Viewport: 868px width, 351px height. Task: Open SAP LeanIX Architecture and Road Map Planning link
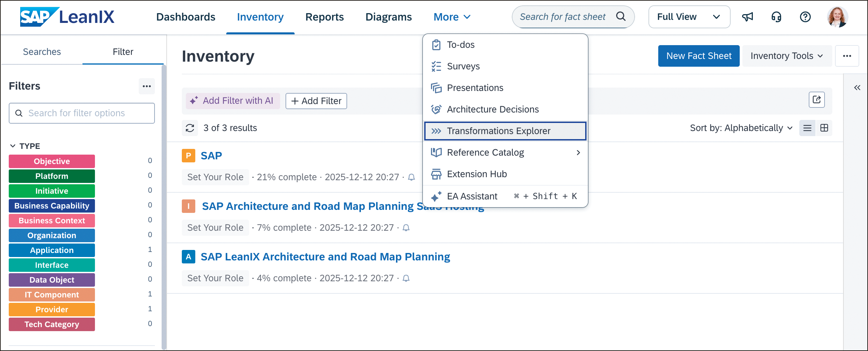pos(325,257)
